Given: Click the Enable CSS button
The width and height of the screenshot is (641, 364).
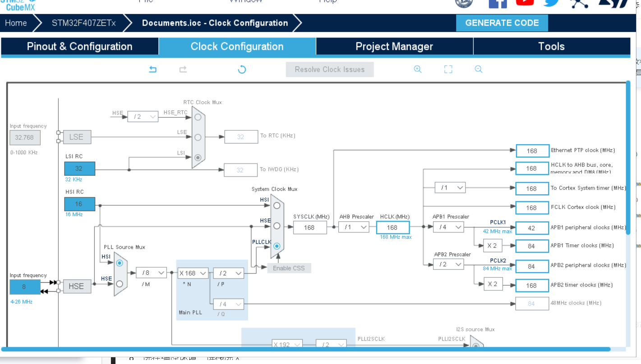Looking at the screenshot, I should click(289, 268).
